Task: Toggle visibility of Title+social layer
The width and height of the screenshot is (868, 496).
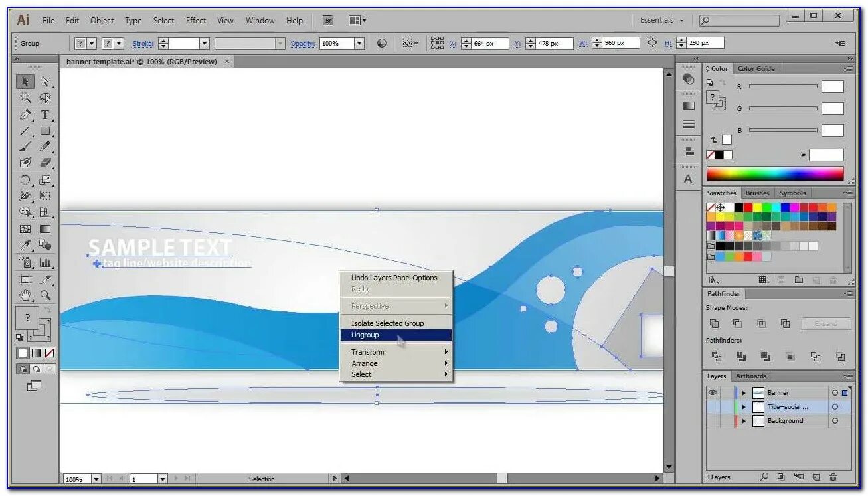Action: coord(713,406)
